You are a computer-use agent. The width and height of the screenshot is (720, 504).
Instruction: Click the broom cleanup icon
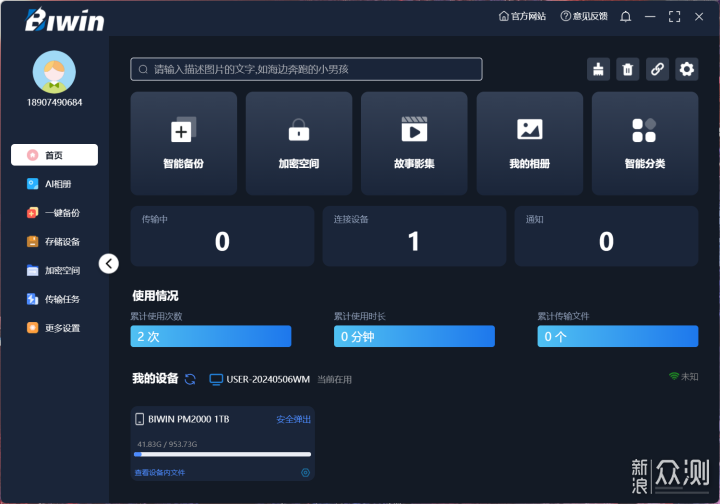click(x=598, y=69)
